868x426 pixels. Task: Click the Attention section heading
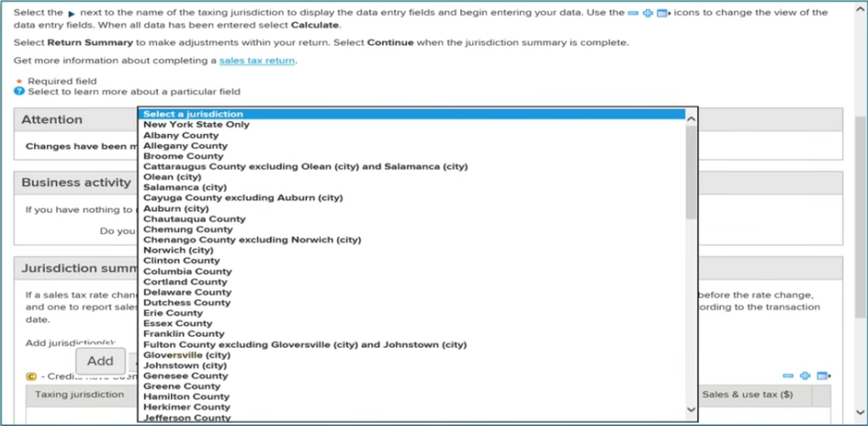pos(52,120)
